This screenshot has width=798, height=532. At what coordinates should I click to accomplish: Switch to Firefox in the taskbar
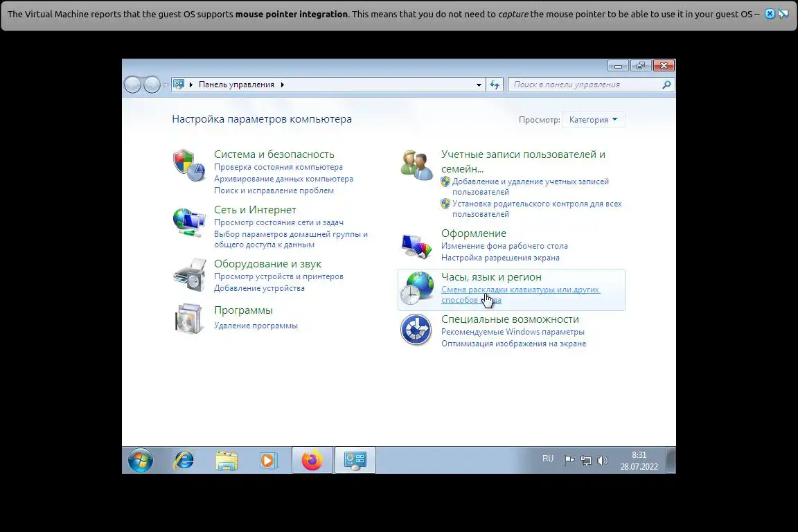point(312,461)
